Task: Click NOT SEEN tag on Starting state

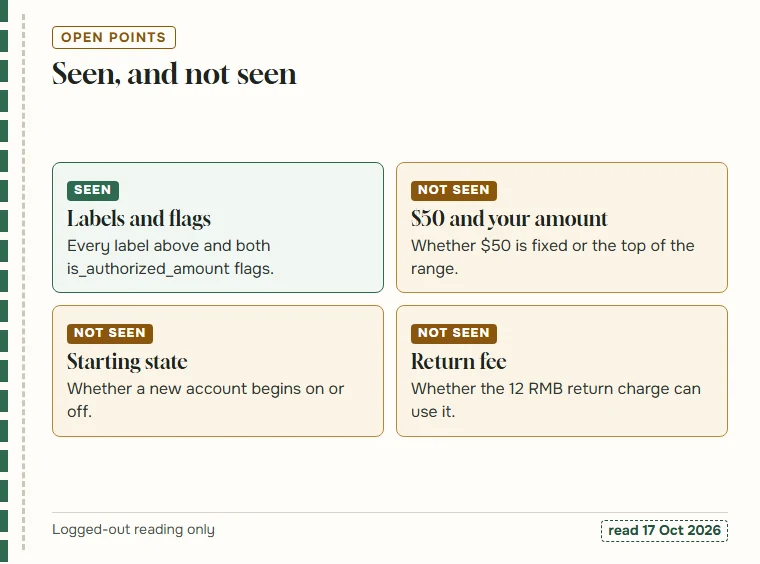Action: coord(110,333)
